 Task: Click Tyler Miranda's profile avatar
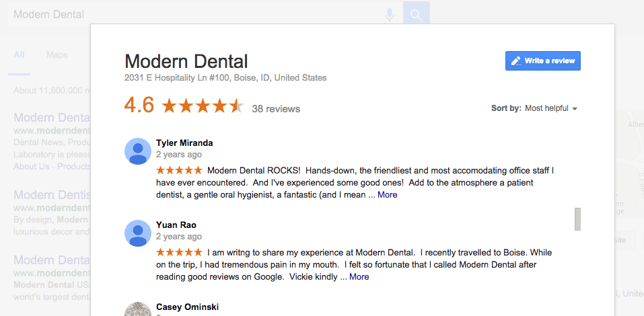point(138,151)
